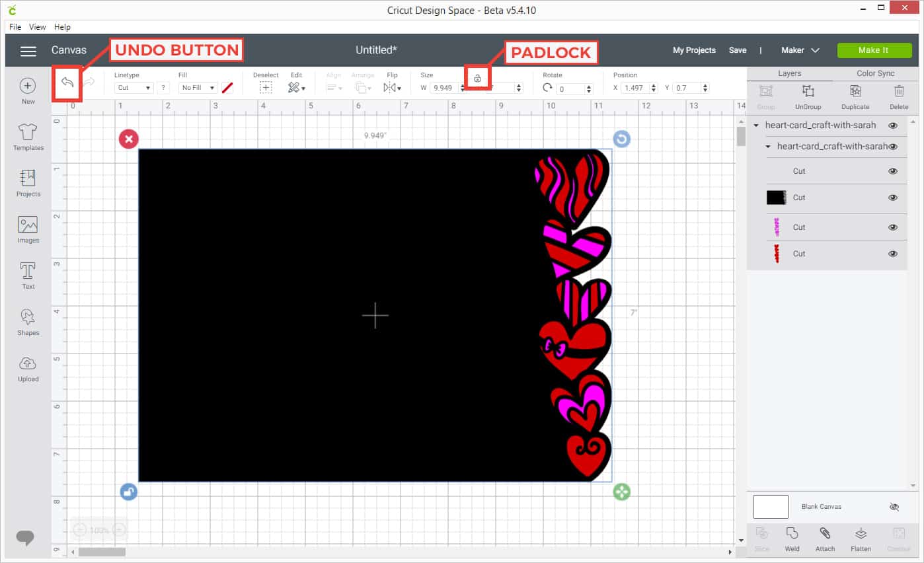Click the Weld tool

tap(792, 539)
